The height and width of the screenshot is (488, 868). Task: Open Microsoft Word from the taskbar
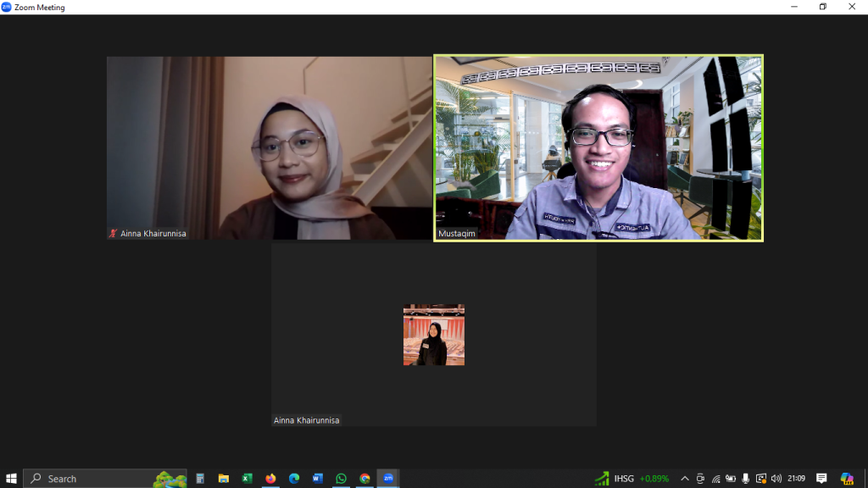point(318,479)
